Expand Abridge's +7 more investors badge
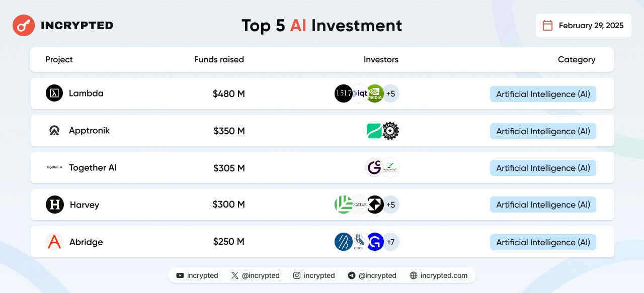 click(x=390, y=242)
